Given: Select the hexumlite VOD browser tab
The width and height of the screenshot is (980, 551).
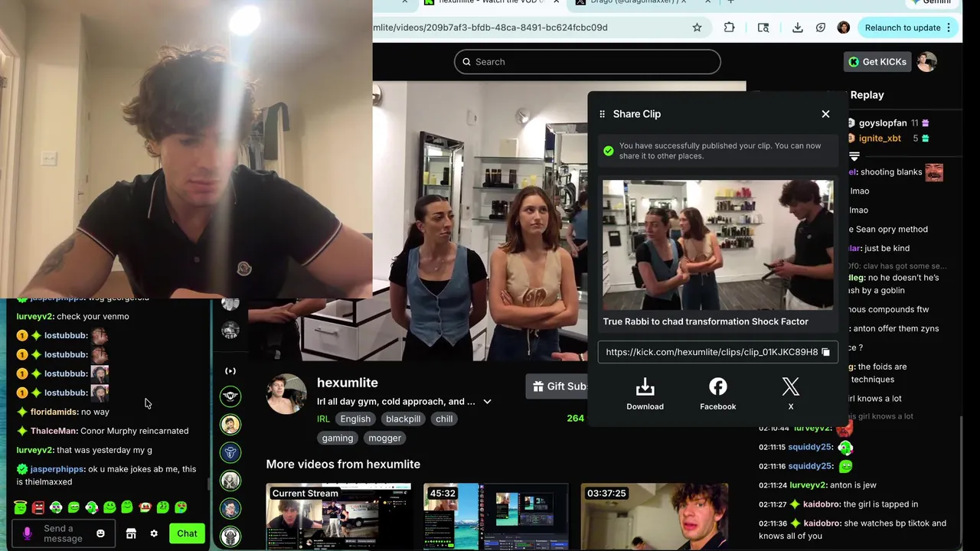Looking at the screenshot, I should [490, 3].
